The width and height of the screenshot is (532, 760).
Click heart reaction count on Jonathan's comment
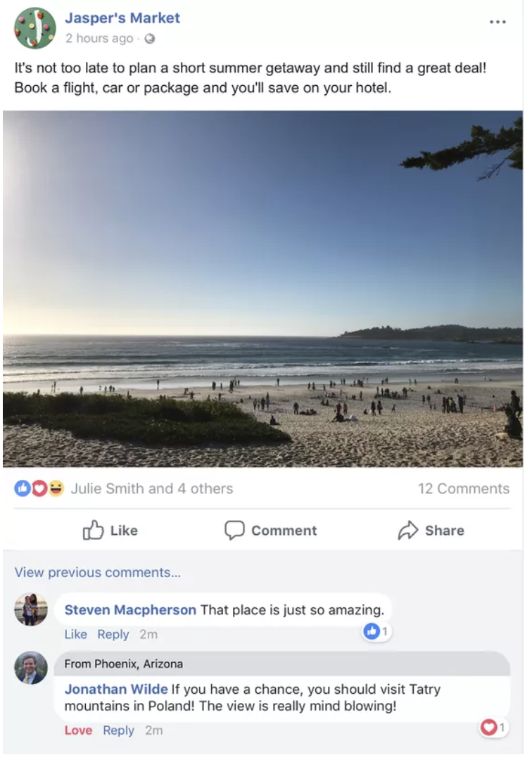point(493,727)
